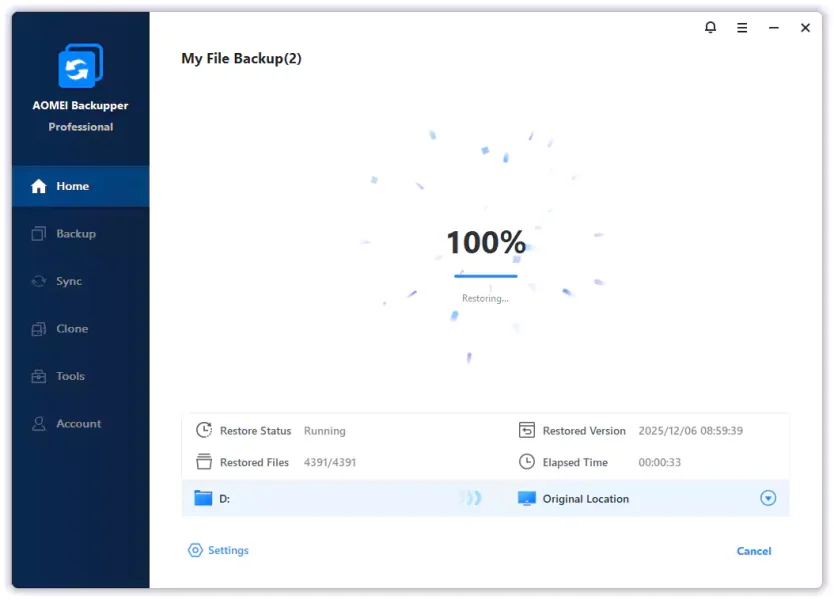Click the Original Location computer icon

527,498
